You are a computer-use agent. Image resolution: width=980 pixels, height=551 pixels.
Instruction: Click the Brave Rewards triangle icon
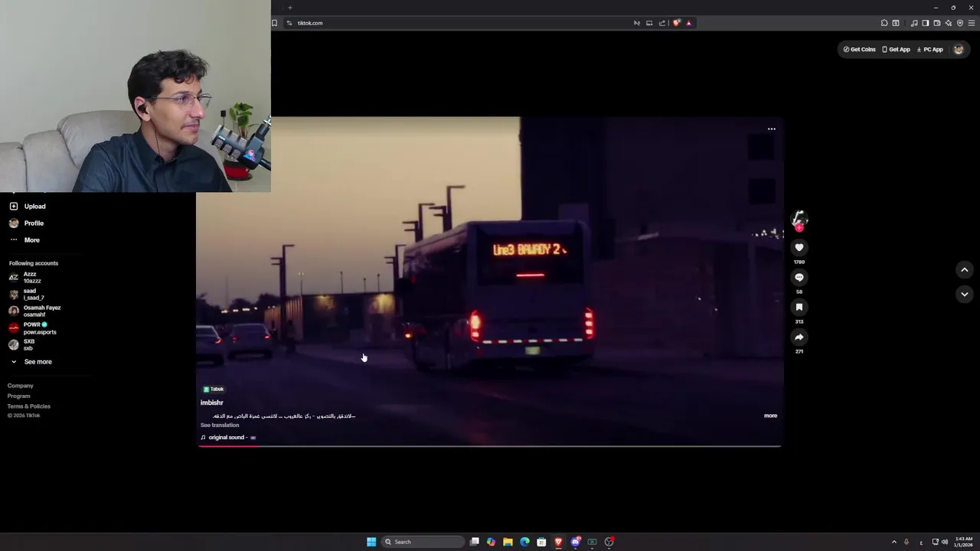[x=688, y=23]
